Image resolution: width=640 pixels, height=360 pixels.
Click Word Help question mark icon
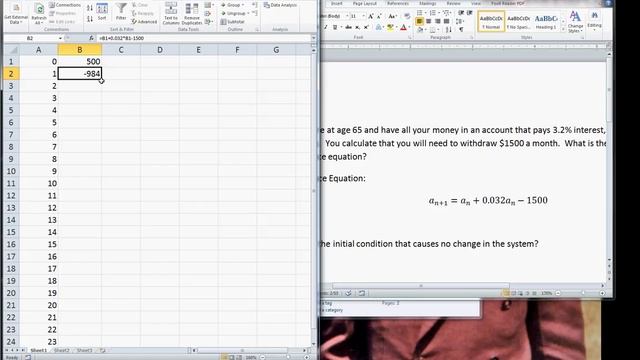[608, 3]
